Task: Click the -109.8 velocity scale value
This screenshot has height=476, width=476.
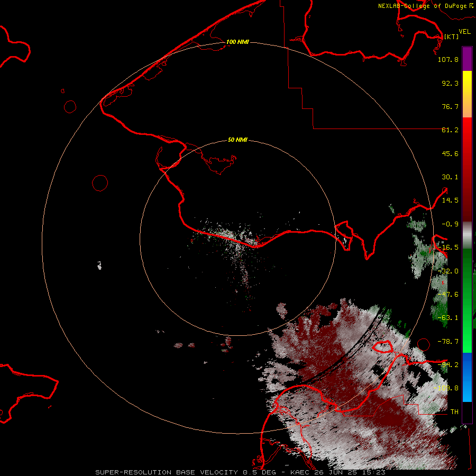Action: (x=446, y=388)
